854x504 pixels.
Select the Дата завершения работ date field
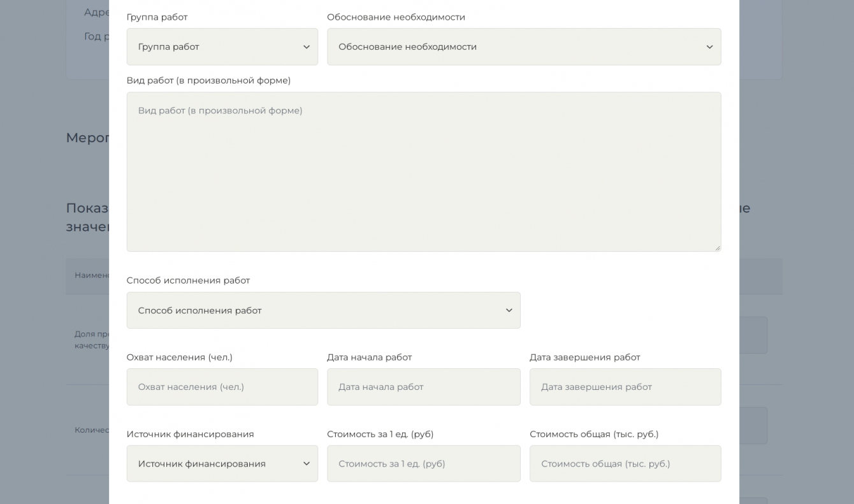tap(625, 387)
